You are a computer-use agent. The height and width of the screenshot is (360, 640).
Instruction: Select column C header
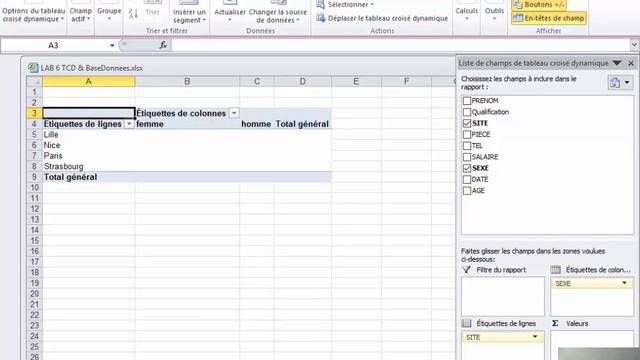(x=257, y=81)
